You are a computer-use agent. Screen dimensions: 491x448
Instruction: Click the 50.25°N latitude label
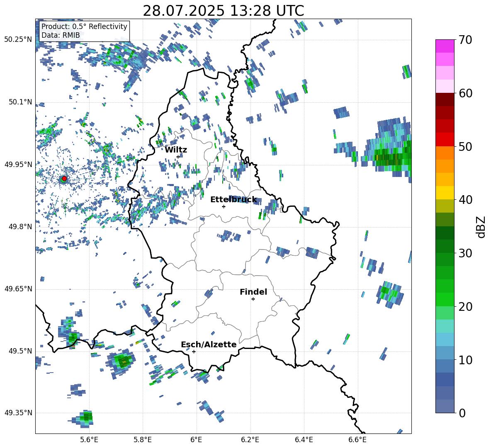(x=18, y=40)
